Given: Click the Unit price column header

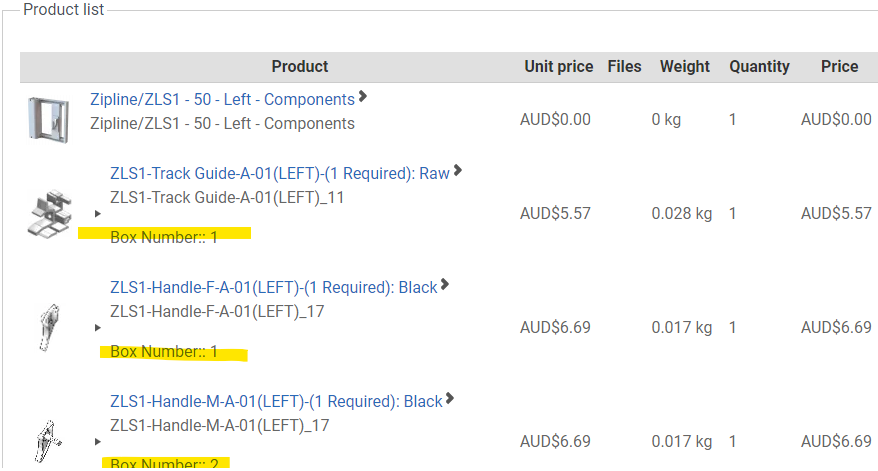Looking at the screenshot, I should pyautogui.click(x=558, y=66).
